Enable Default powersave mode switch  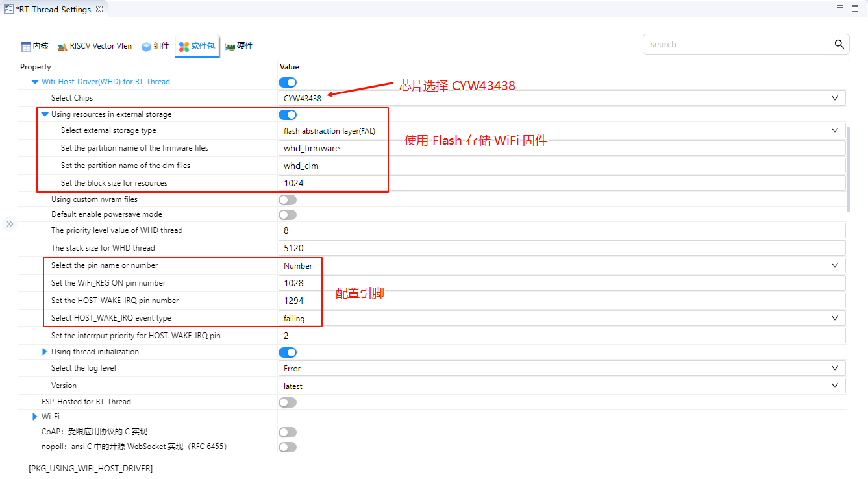pyautogui.click(x=288, y=215)
